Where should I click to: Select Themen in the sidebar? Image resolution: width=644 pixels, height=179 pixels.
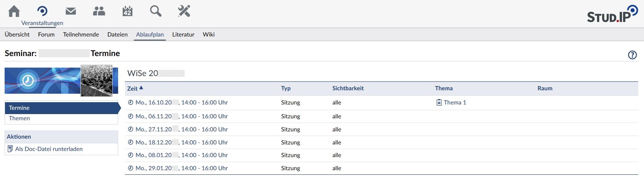click(x=20, y=118)
